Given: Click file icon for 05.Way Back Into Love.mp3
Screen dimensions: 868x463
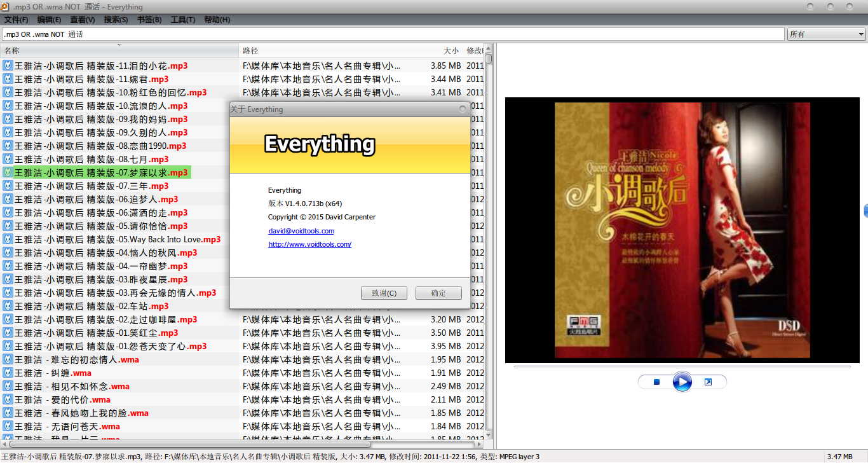Looking at the screenshot, I should pyautogui.click(x=8, y=239).
